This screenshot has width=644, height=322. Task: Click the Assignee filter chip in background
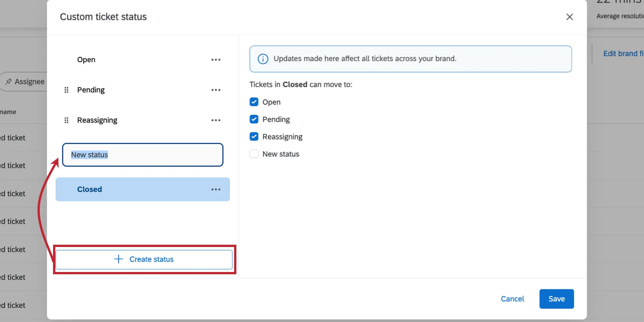click(x=23, y=81)
